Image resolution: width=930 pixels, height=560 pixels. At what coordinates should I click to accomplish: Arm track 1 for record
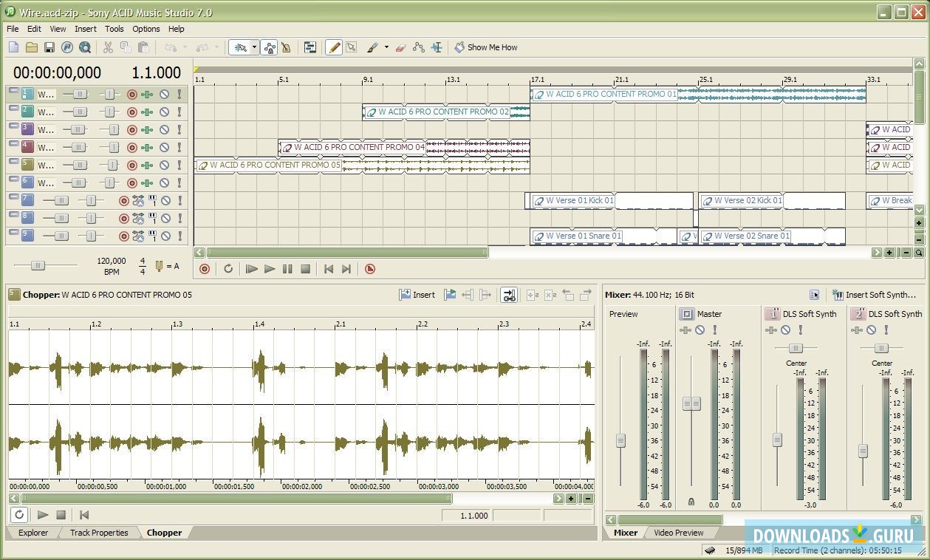click(x=132, y=94)
